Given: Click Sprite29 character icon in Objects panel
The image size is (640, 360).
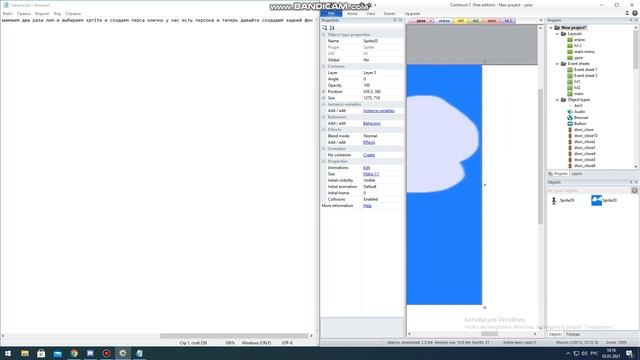Looking at the screenshot, I should pyautogui.click(x=554, y=200).
